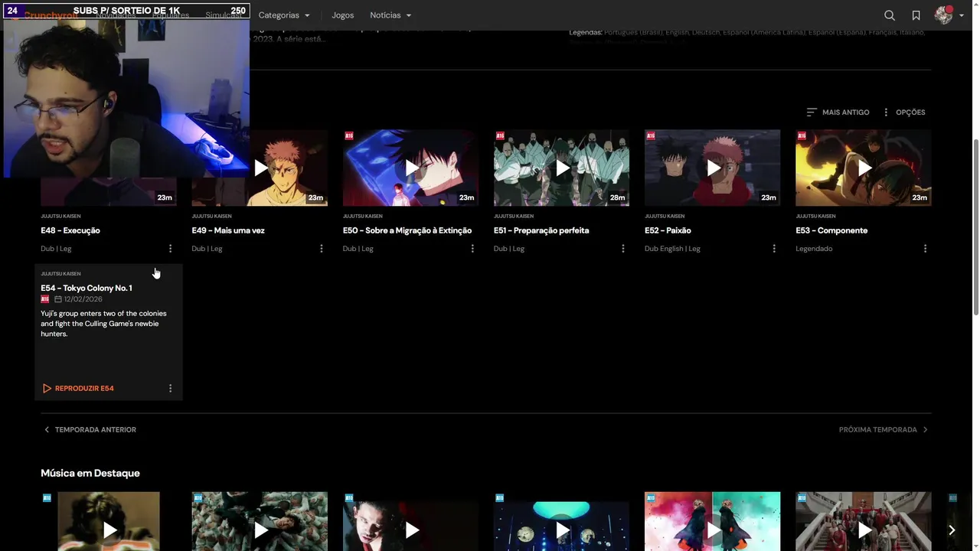
Task: Play fourth music video with planets
Action: 561,530
